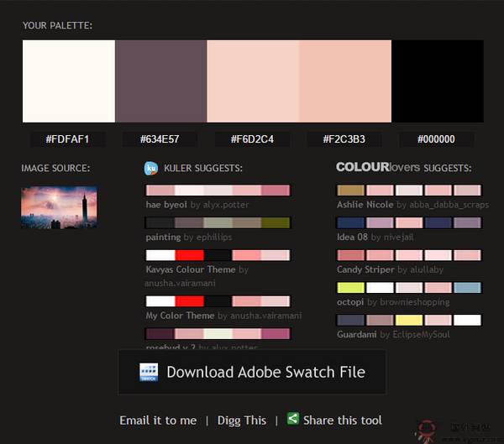Download Adobe Swatch File
The image size is (504, 444).
252,372
